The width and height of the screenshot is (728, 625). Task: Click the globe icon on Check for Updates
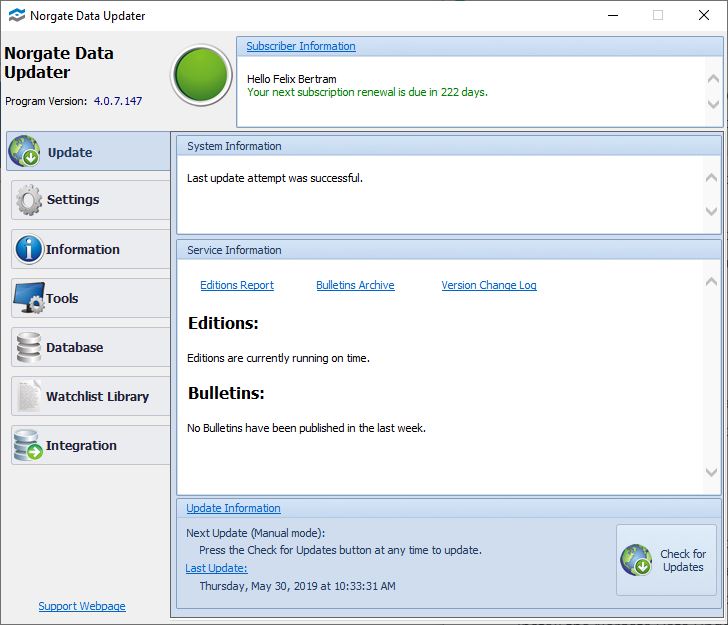[636, 560]
